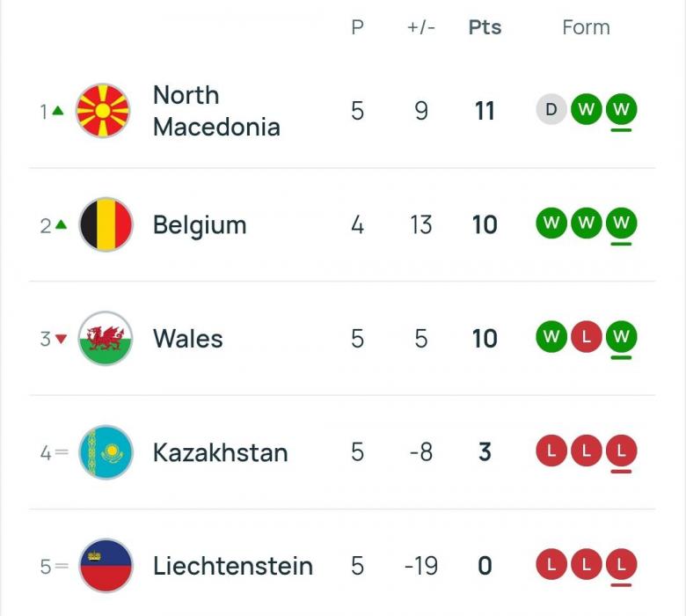Viewport: 686px width, 616px height.
Task: Open the Liechtenstein flag icon
Action: tap(106, 566)
